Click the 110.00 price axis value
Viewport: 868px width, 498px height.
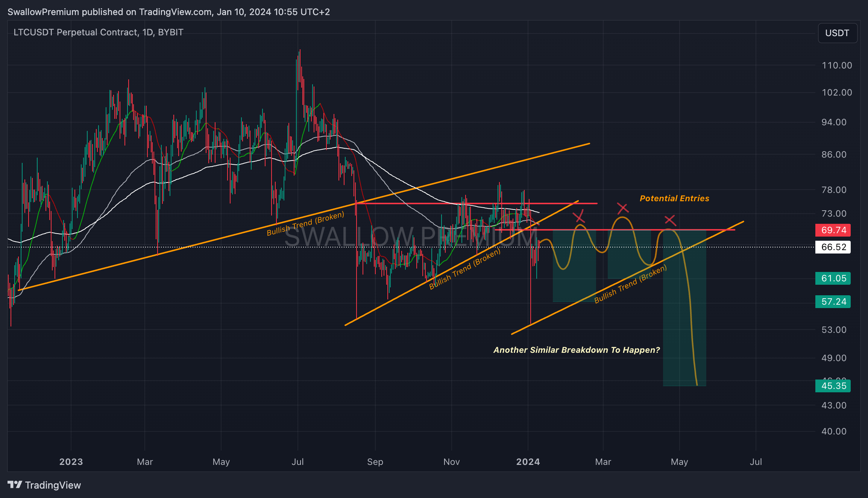[837, 65]
